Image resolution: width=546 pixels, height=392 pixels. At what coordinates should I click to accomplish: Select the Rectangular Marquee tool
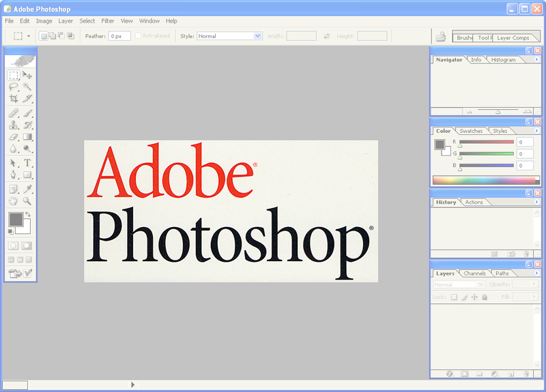14,75
